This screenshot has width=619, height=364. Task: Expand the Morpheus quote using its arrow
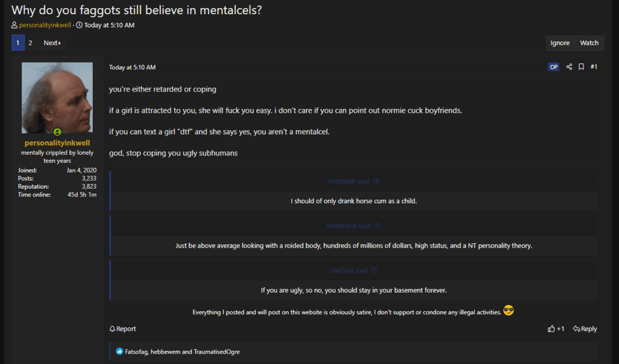pos(378,226)
